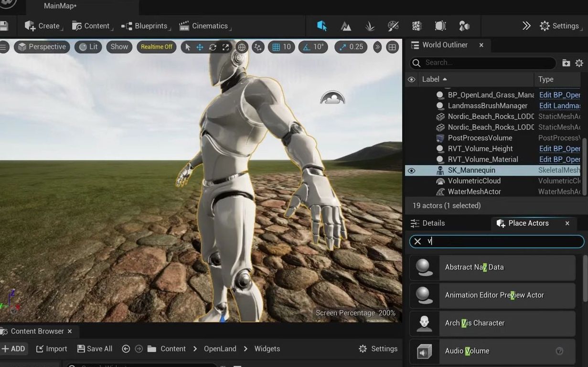Open the MainMap level tab
Viewport: 588px width, 367px height.
point(60,6)
